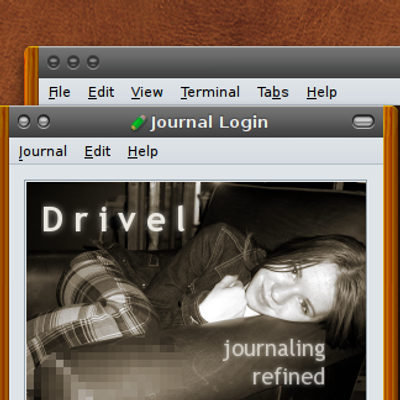Click the third round button in the terminal window's title bar
The width and height of the screenshot is (400, 400).
click(93, 62)
